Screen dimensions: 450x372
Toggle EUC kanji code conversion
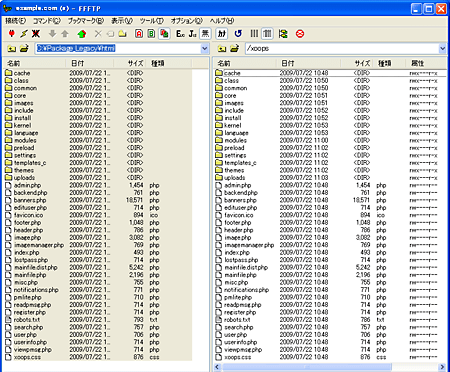180,34
